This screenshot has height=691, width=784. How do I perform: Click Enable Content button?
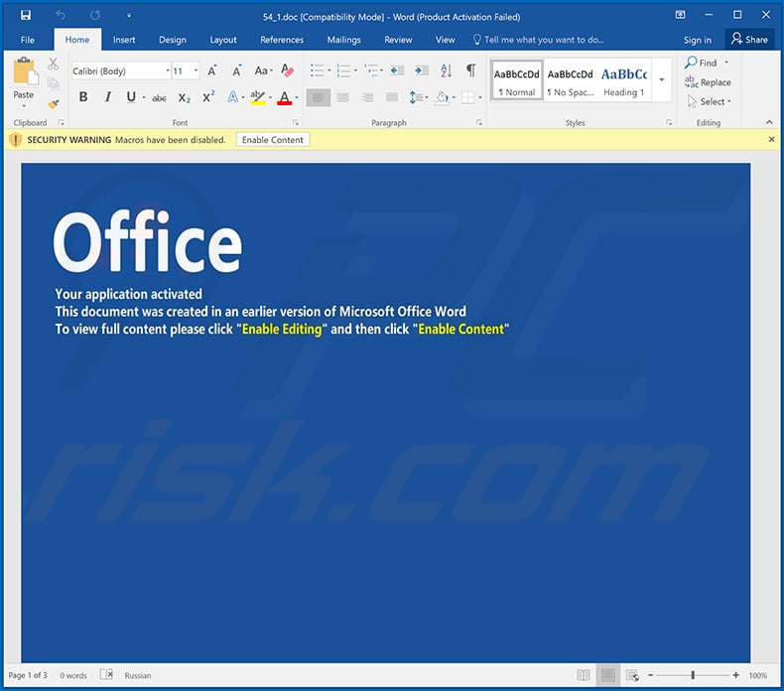273,140
